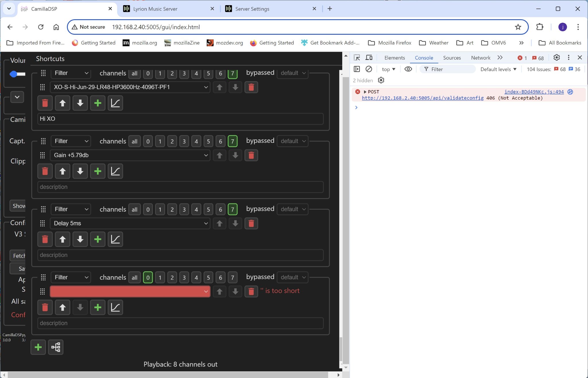Move the Gain +5.79db name up
The image size is (588, 378).
tap(219, 155)
